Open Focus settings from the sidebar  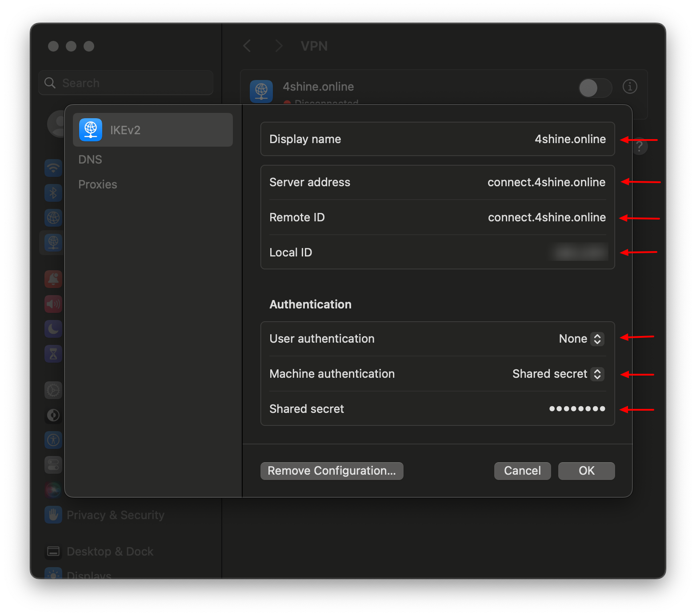53,329
